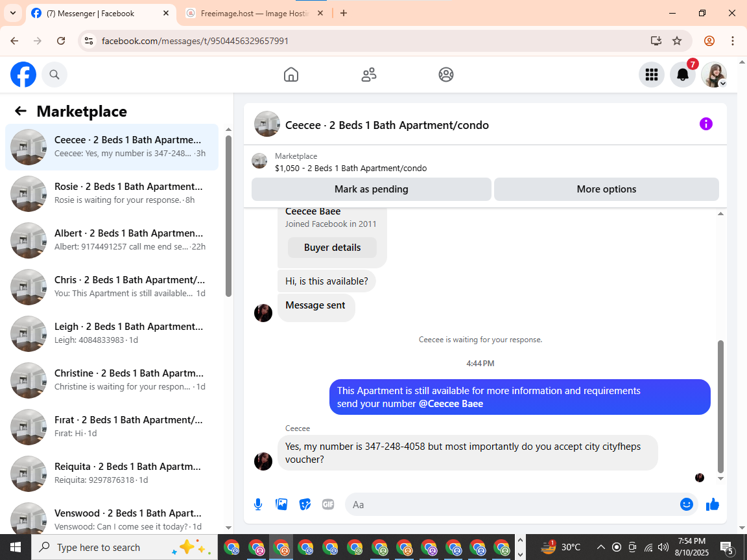Click the Marketplace listing $1,050 header link
The width and height of the screenshot is (747, 560).
351,168
